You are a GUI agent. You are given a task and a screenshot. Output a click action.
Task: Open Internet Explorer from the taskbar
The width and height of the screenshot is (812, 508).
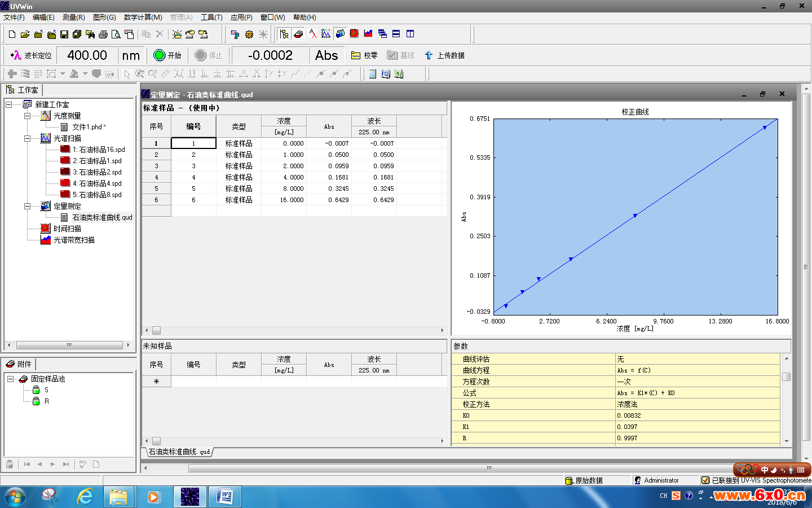pos(85,497)
